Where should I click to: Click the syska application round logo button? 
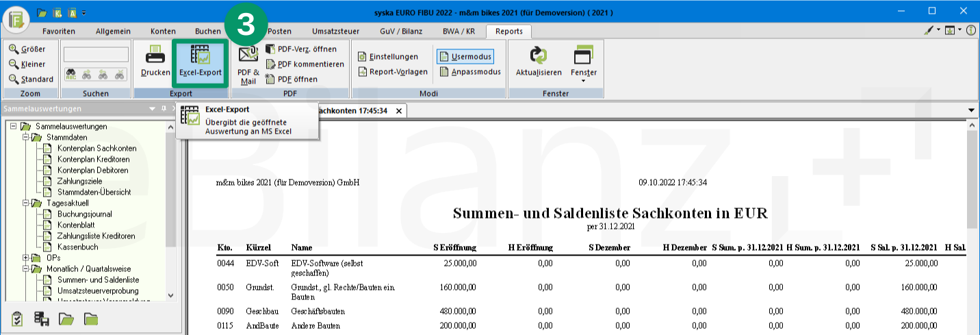pos(15,21)
